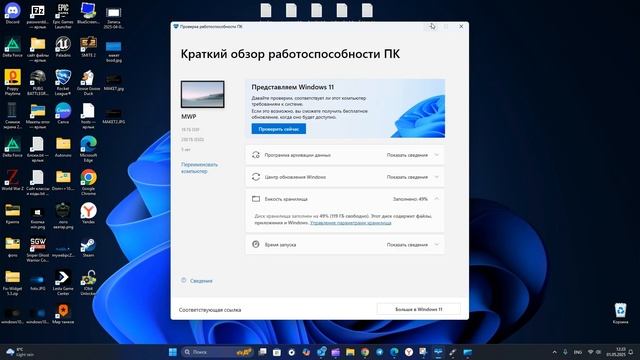The width and height of the screenshot is (640, 360).
Task: Open Epic Games Launcher desktop icon
Action: [x=63, y=16]
